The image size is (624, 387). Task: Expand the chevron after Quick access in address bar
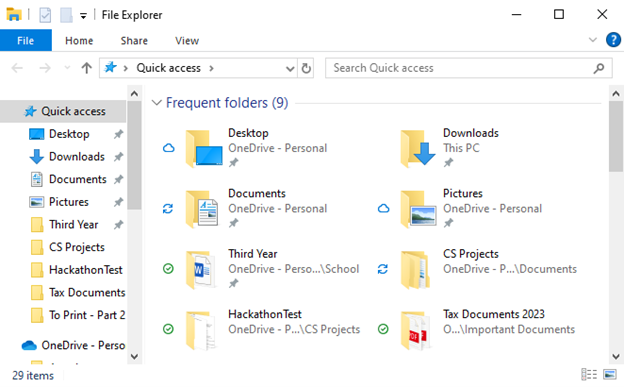pyautogui.click(x=211, y=68)
